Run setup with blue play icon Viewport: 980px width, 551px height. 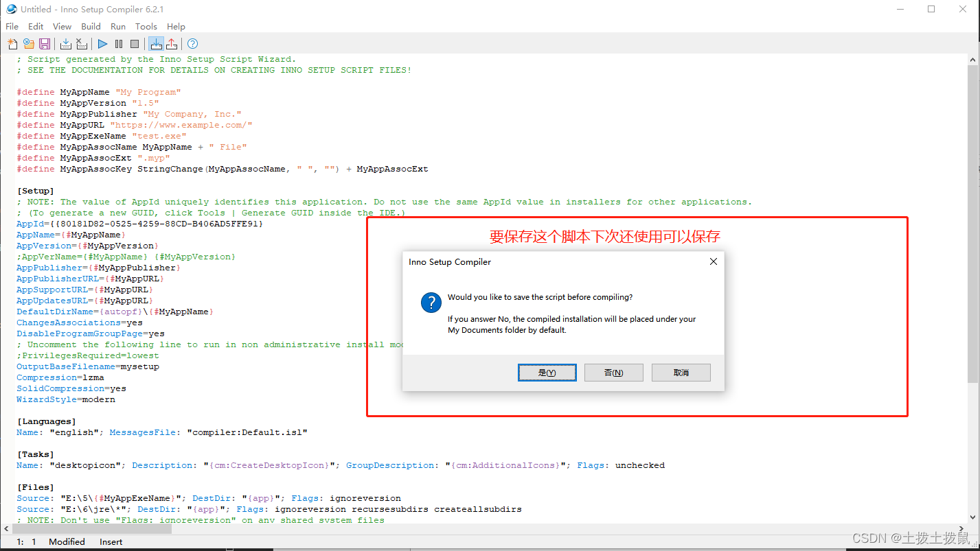click(x=103, y=44)
